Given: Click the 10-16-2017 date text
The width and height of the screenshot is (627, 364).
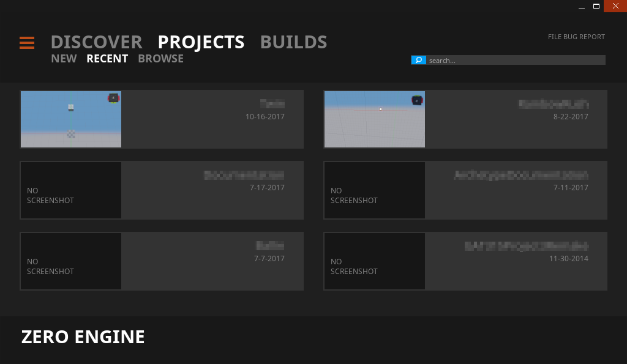Looking at the screenshot, I should point(265,117).
